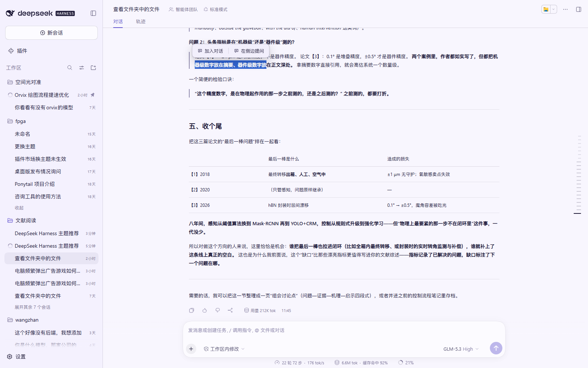Open the Ponytail 项目介绍 conversation

[x=51, y=184]
